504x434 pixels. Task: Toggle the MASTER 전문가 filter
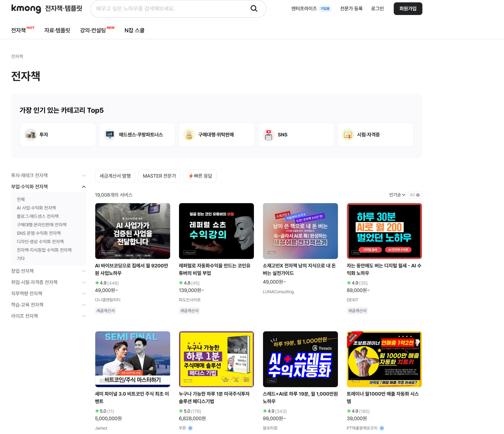point(159,176)
